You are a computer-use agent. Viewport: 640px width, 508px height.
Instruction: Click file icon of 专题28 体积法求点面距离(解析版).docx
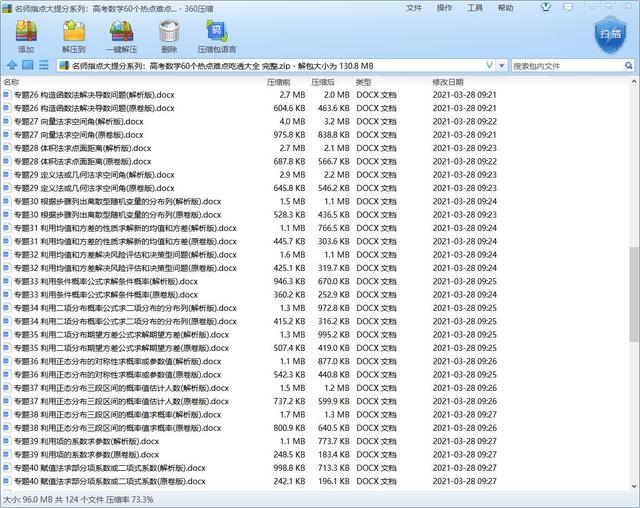[7, 148]
